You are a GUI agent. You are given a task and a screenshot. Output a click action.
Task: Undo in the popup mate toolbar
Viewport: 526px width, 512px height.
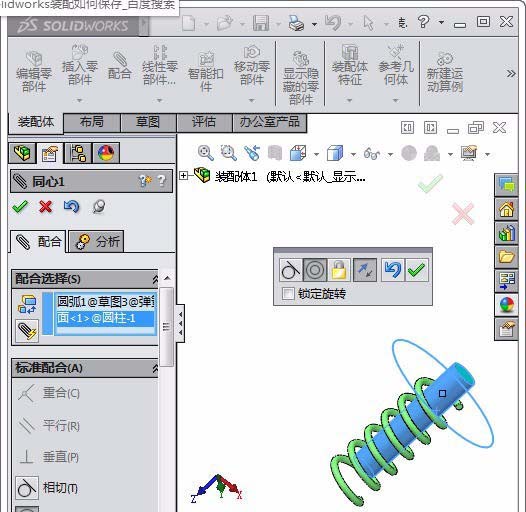pos(392,270)
